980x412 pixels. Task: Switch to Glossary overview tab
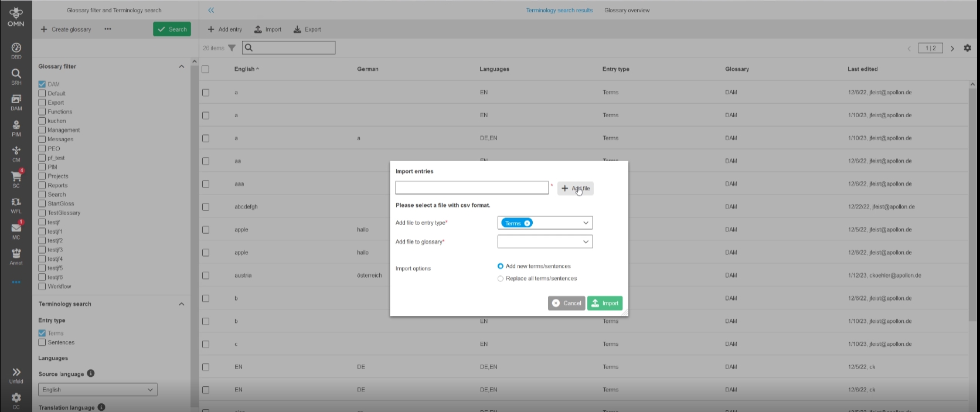click(627, 11)
